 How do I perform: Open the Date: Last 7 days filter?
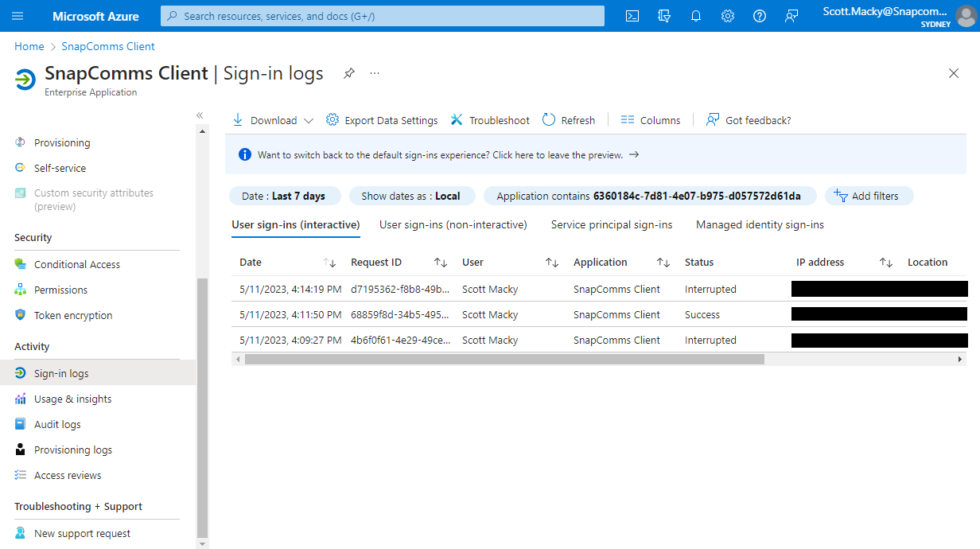285,195
